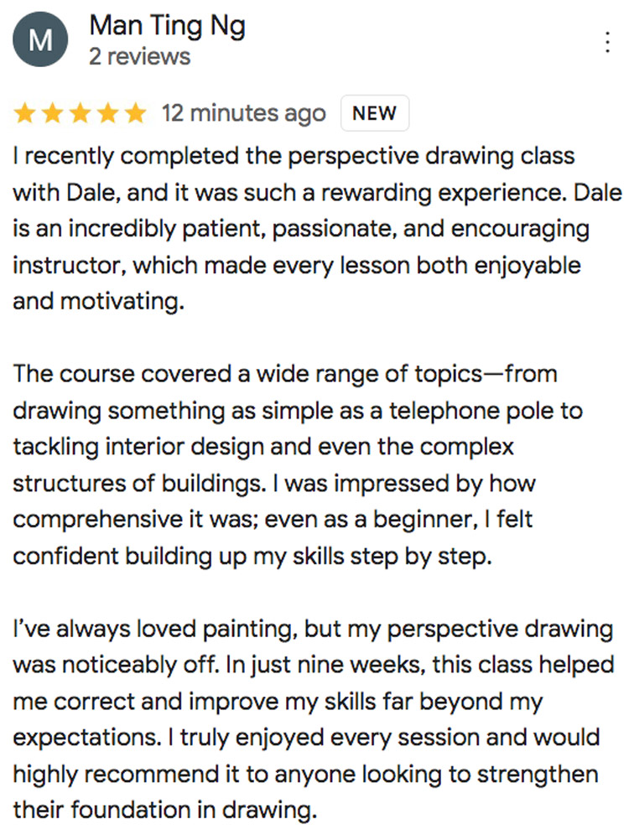The height and width of the screenshot is (840, 629).
Task: Click the second gold rating star
Action: pos(53,114)
